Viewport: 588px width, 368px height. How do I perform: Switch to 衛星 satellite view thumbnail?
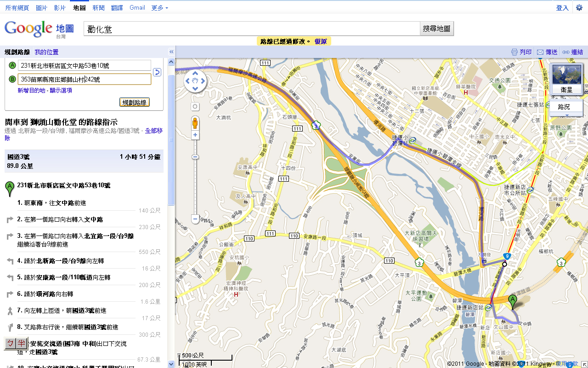pos(566,79)
